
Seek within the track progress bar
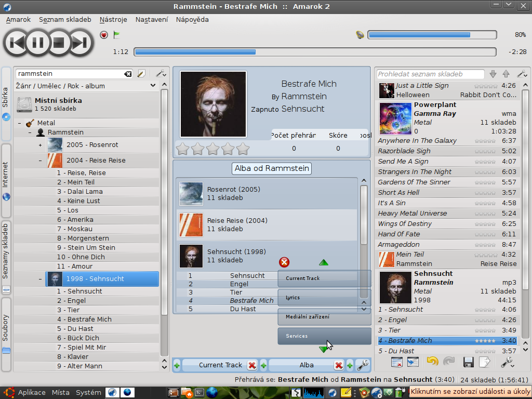pos(315,52)
